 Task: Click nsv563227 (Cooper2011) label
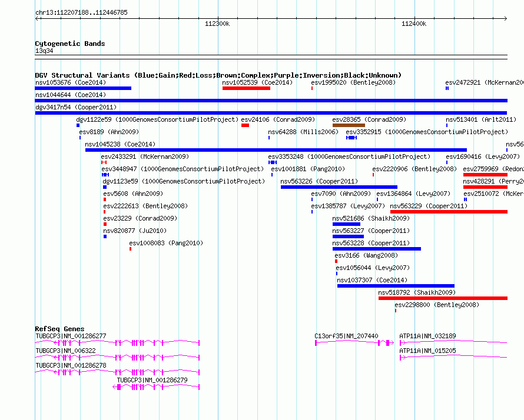pos(371,231)
